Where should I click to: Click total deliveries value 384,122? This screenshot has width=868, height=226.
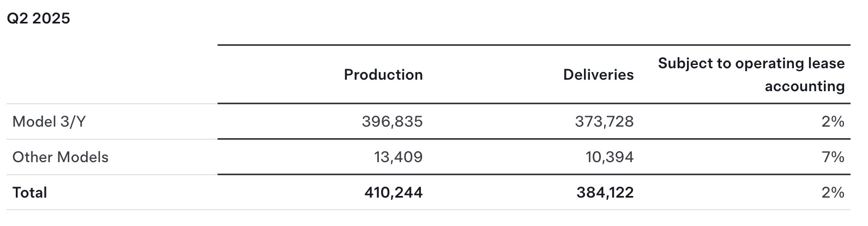click(605, 193)
